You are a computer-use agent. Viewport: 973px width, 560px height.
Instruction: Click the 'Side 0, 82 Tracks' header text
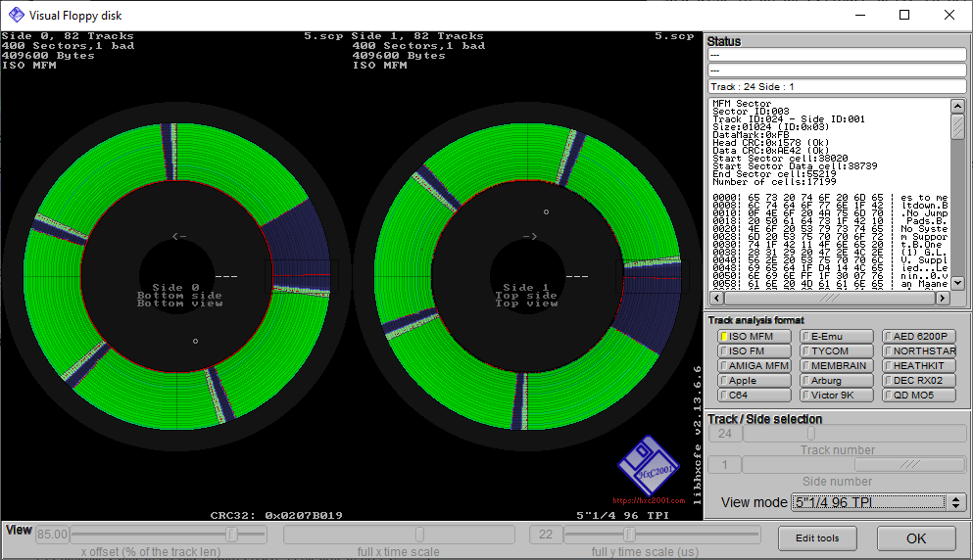point(68,36)
